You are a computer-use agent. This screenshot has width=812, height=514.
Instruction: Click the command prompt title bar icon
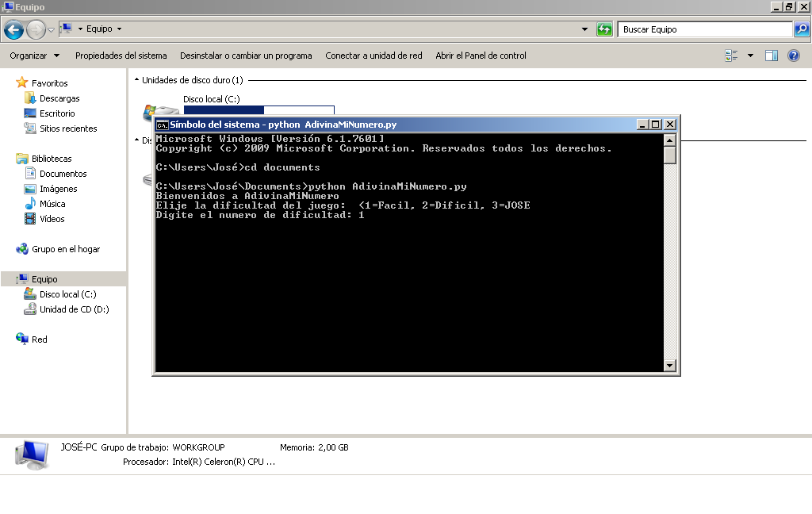tap(162, 125)
